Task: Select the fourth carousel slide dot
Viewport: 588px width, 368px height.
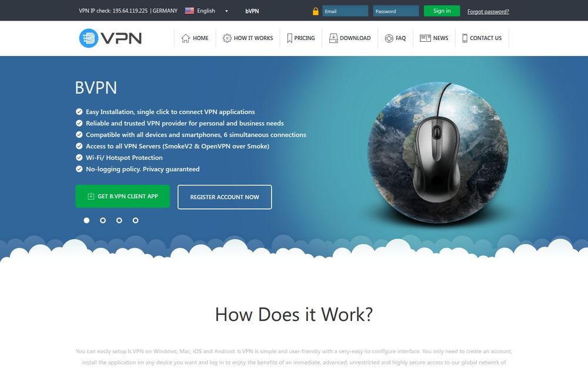Action: [135, 220]
